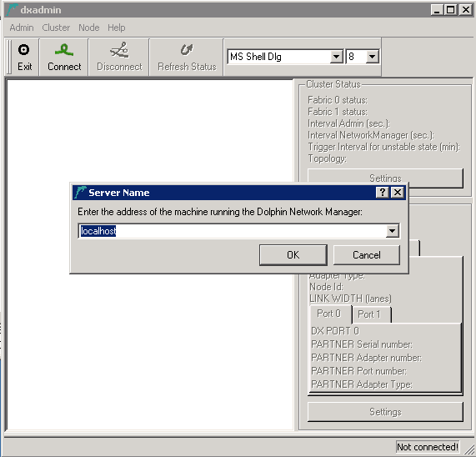The image size is (476, 457).
Task: Click the Disconnect scissors icon
Action: coord(119,50)
